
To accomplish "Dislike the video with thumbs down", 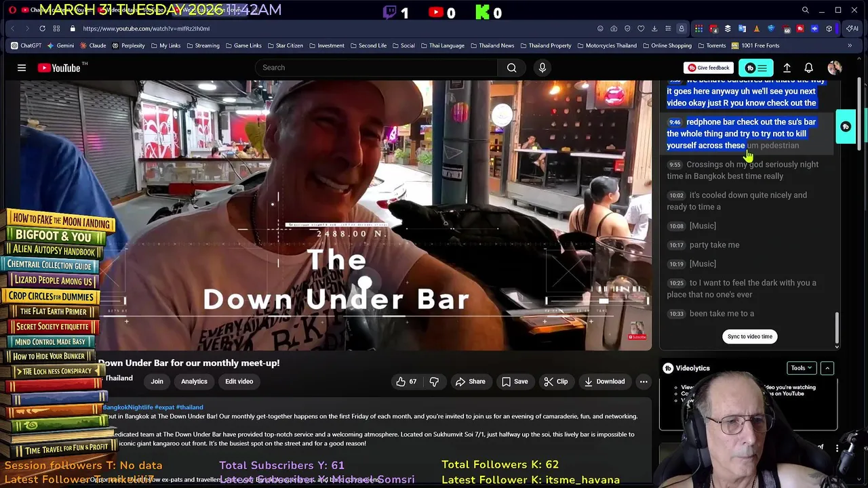I will (x=434, y=382).
